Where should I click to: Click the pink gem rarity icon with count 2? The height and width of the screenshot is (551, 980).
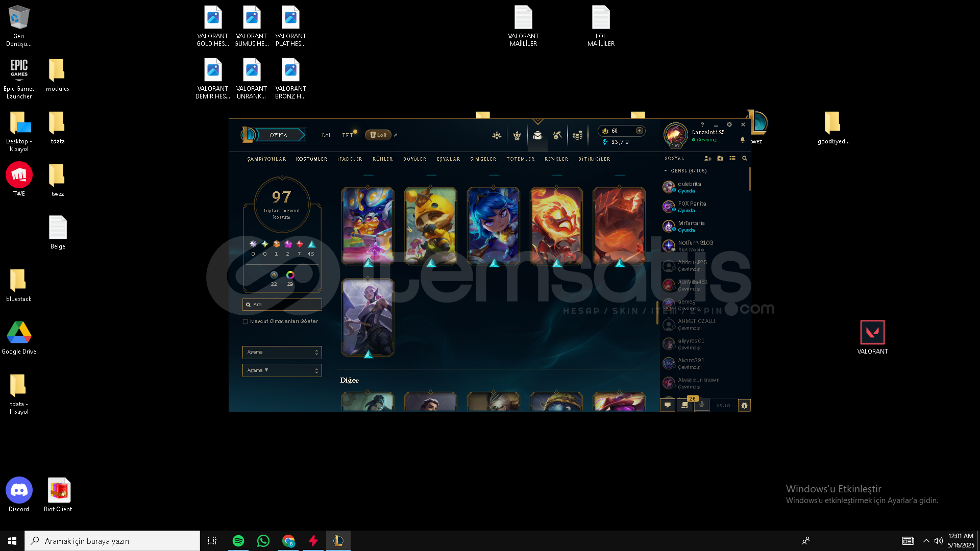click(288, 244)
